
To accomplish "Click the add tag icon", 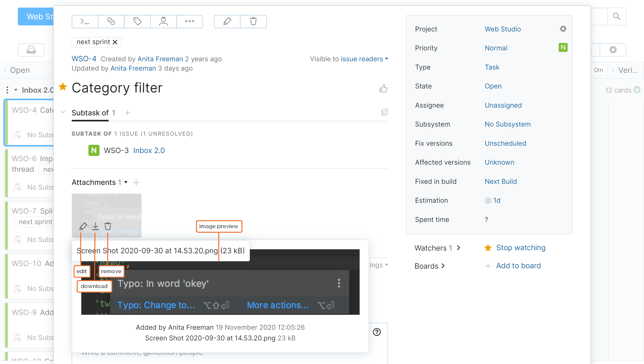I will (137, 22).
